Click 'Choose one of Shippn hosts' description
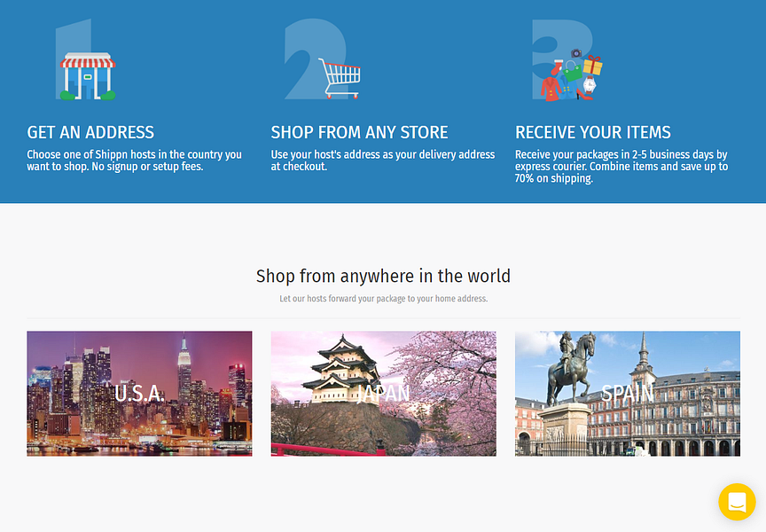The height and width of the screenshot is (532, 766). pos(135,160)
